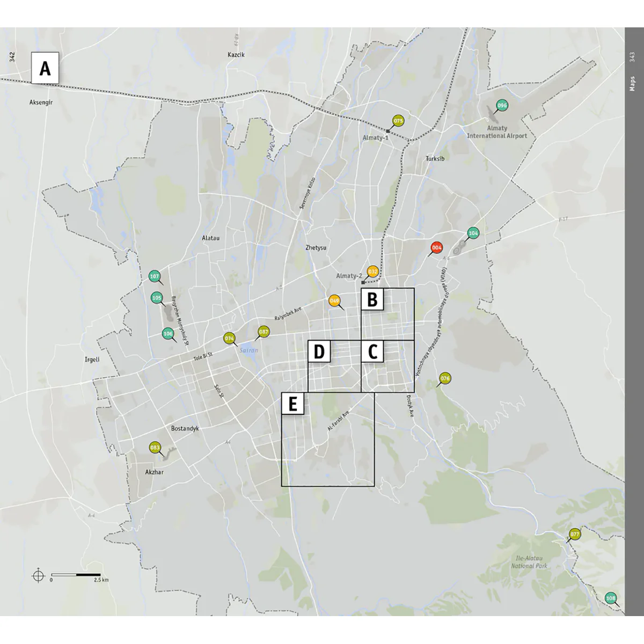
Task: Click the Almaty International Airport label
Action: pyautogui.click(x=497, y=132)
